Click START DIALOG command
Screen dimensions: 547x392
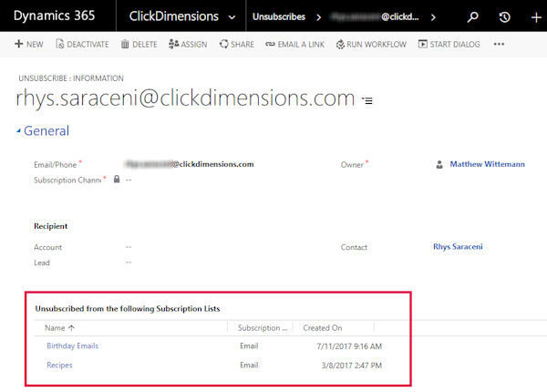click(x=449, y=45)
